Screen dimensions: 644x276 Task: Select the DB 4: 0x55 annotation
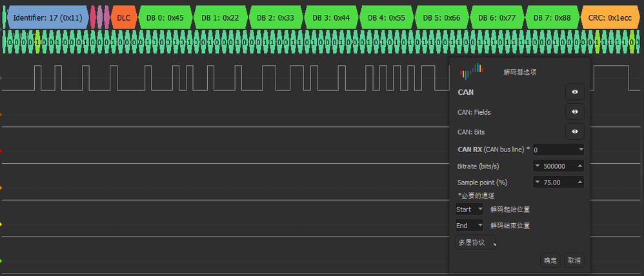(387, 17)
